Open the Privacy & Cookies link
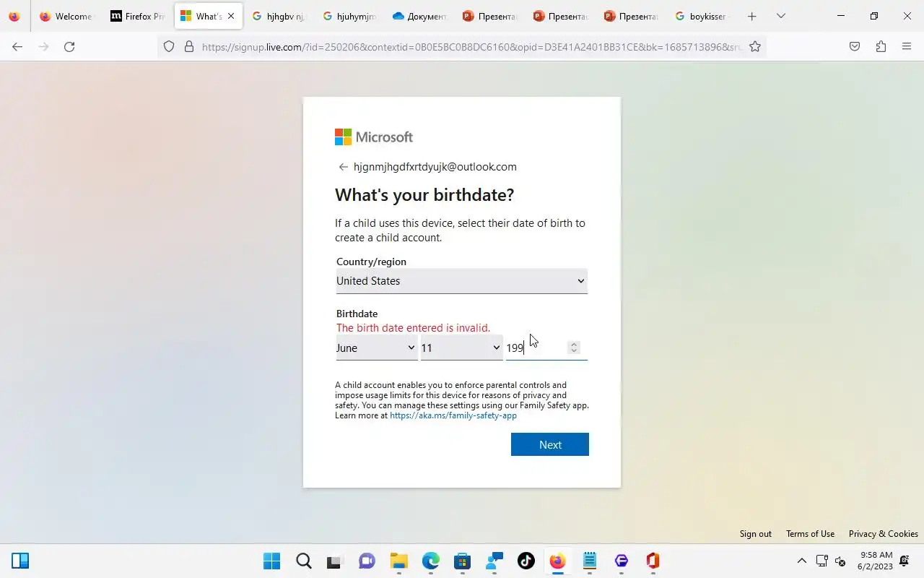Viewport: 924px width, 578px height. [x=884, y=534]
